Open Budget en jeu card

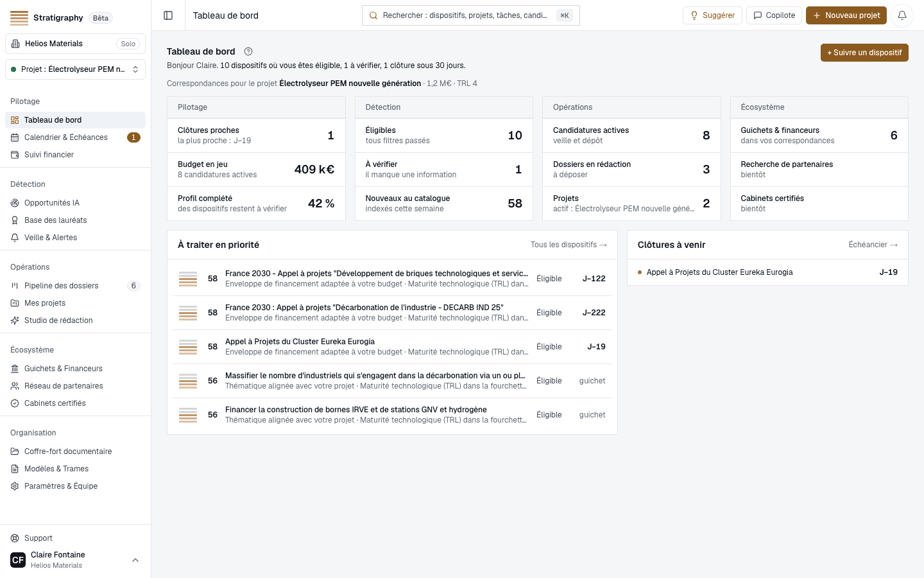pos(256,170)
